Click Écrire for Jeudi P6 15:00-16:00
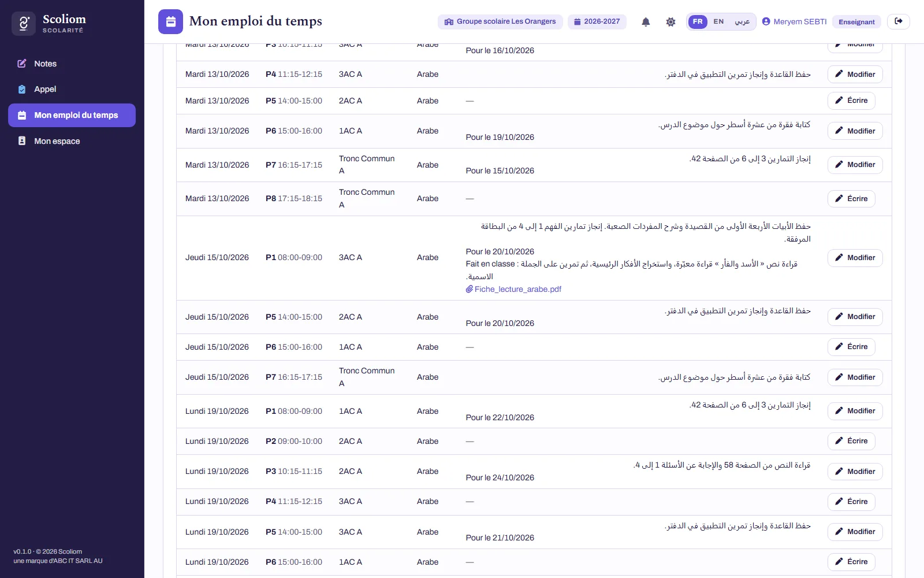Viewport: 924px width, 578px height. [851, 347]
